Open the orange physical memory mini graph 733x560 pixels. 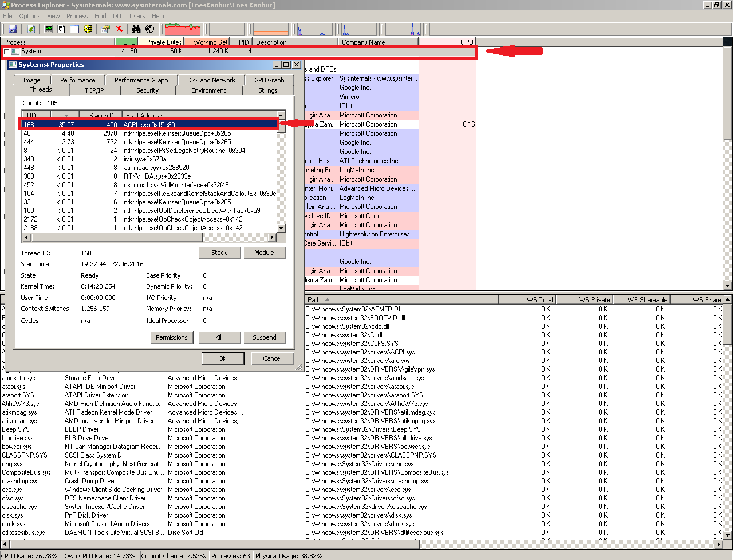pos(271,29)
